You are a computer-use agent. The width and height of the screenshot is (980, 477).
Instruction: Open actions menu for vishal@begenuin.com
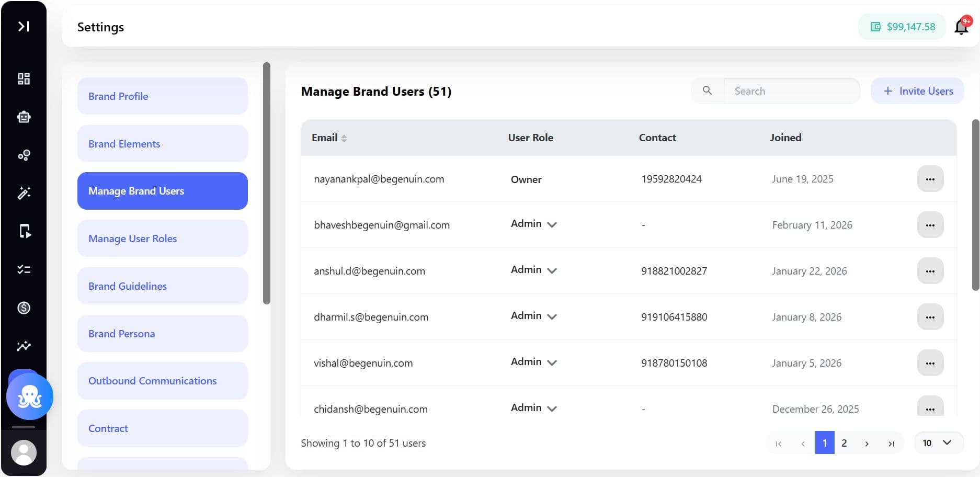(930, 363)
